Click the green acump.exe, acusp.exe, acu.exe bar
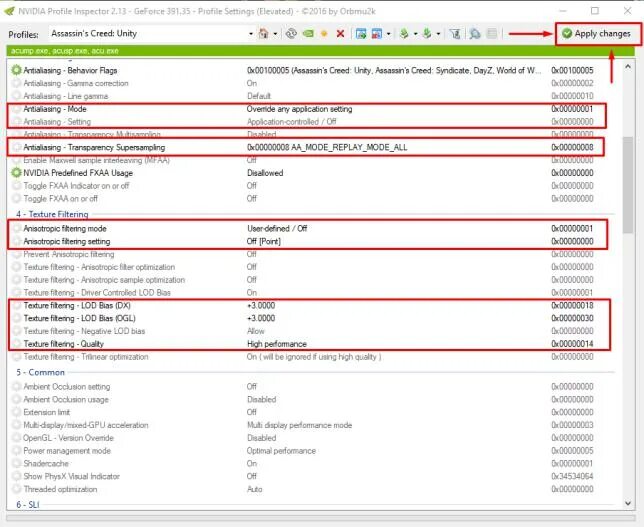Screen dimensions: 644x527 (320, 51)
